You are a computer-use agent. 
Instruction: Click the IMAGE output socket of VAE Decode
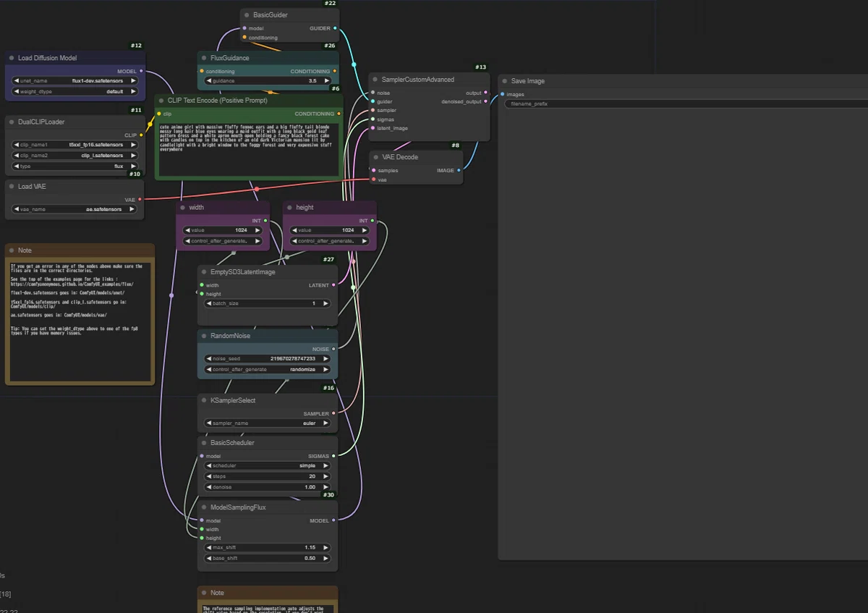click(x=459, y=171)
